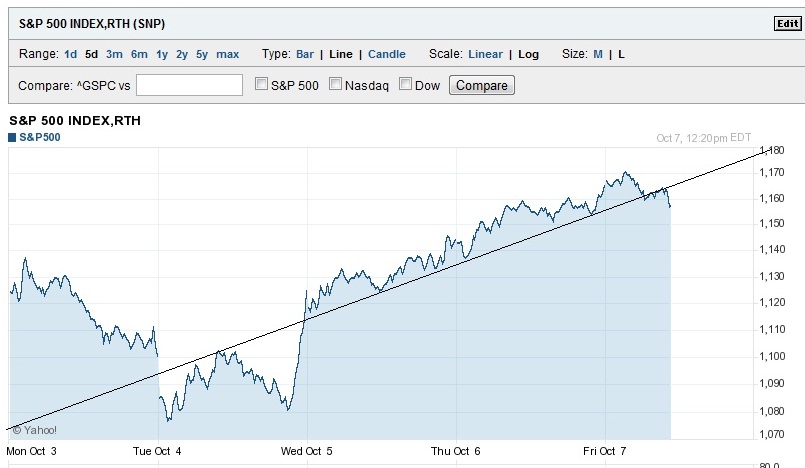805x468 pixels.
Task: Switch chart type to Candle
Action: pyautogui.click(x=387, y=54)
